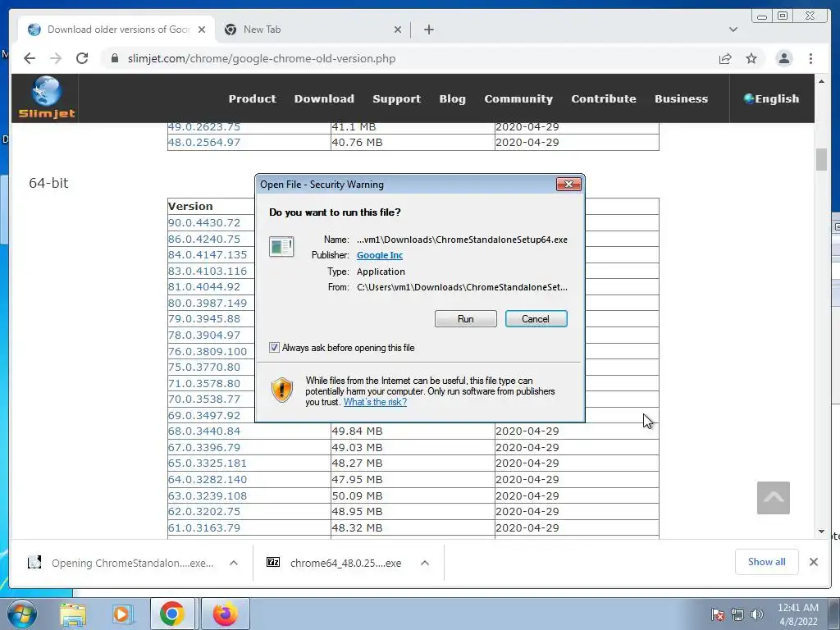Image resolution: width=840 pixels, height=630 pixels.
Task: Click the system clock 12:41 AM
Action: point(797,608)
